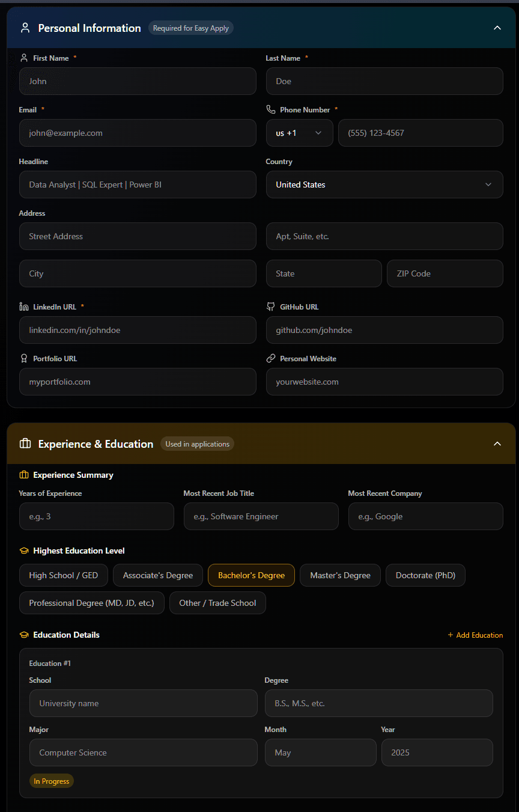Select Master's Degree education level
This screenshot has height=812, width=519.
pyautogui.click(x=340, y=575)
